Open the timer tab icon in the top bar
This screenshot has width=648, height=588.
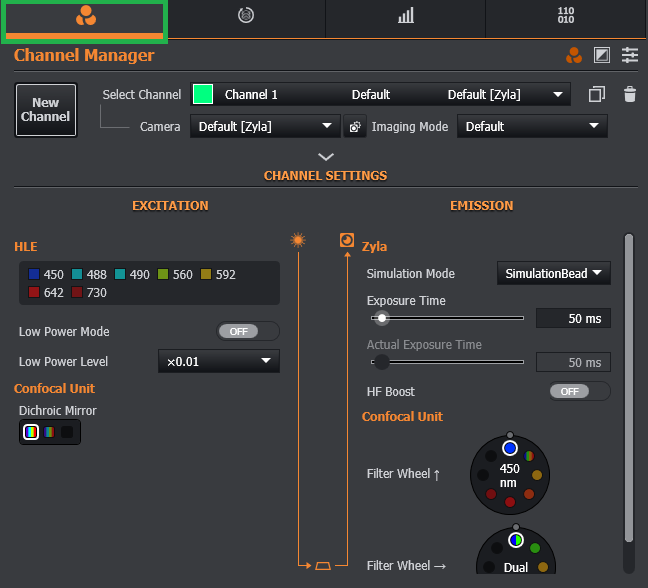[246, 16]
